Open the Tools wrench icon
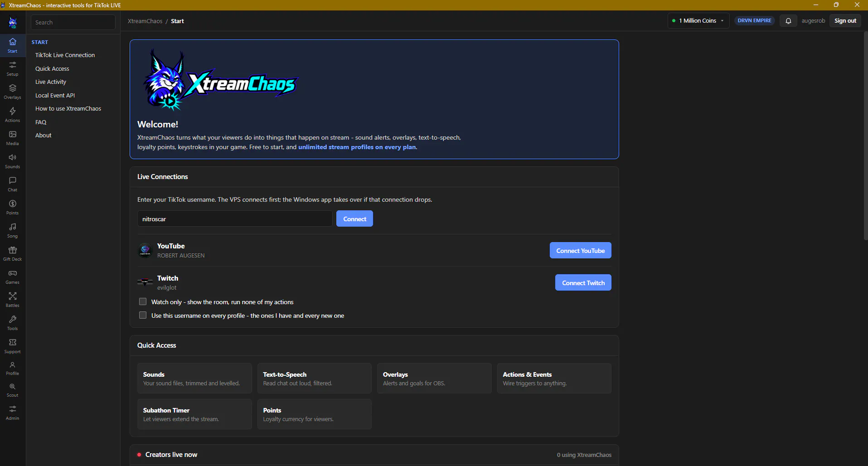 13,323
